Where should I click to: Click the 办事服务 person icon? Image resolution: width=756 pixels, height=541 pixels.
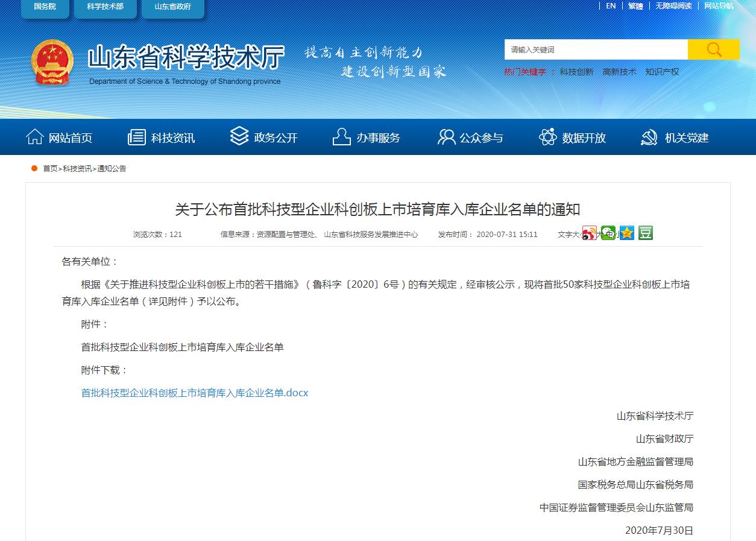click(341, 137)
